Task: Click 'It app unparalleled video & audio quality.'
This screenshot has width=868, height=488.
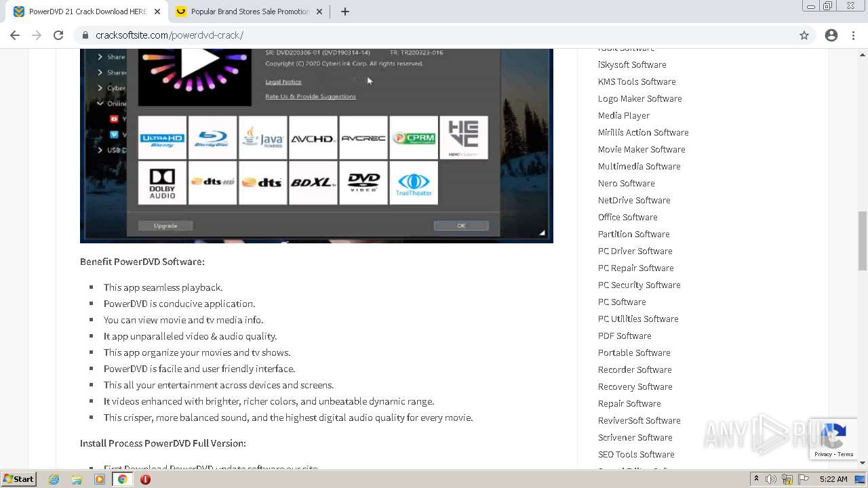Action: (x=190, y=336)
